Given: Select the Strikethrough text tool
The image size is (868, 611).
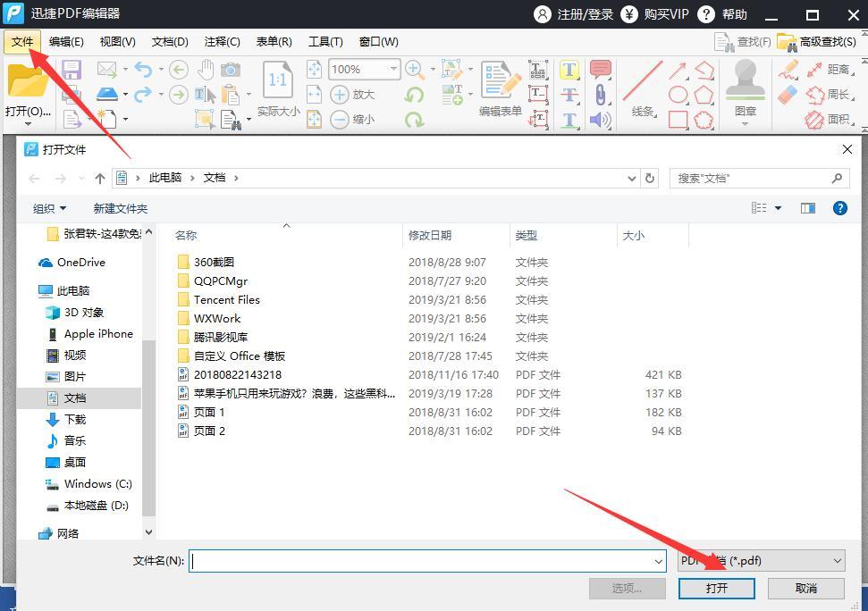Looking at the screenshot, I should [x=569, y=95].
